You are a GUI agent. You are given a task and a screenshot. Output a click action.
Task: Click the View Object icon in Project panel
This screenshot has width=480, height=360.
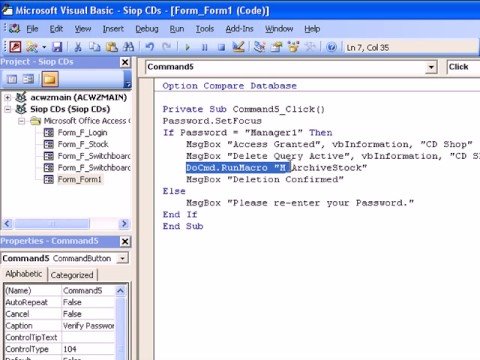pos(28,79)
